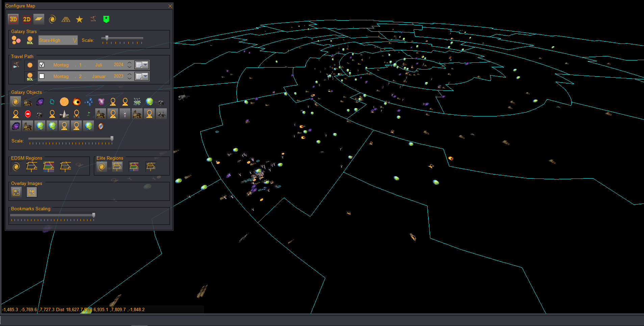Viewport: 644px width, 326px height.
Task: Click the SOL icon beside the Januar 2023 date
Action: point(30,77)
